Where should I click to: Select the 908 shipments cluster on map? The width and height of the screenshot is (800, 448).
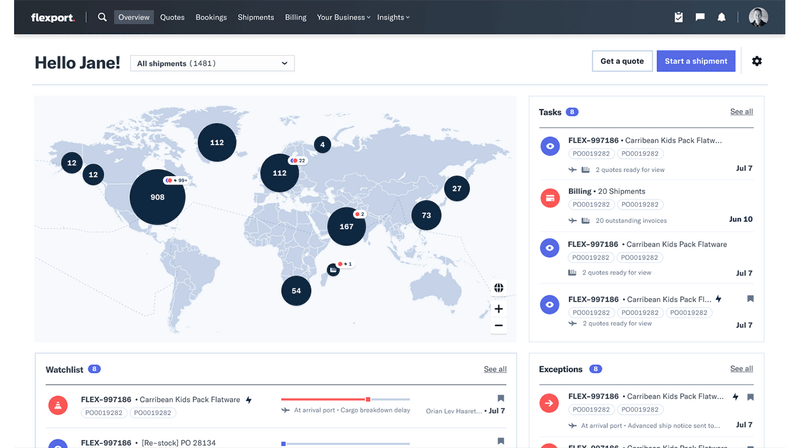pos(157,197)
